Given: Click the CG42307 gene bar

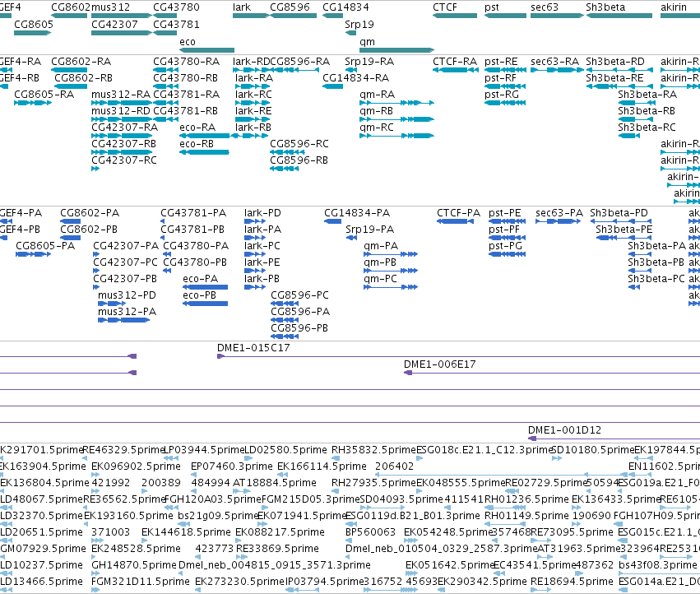Looking at the screenshot, I should (x=122, y=33).
